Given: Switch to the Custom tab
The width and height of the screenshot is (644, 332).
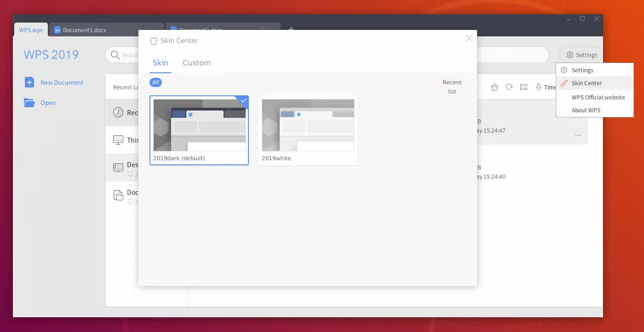Looking at the screenshot, I should pyautogui.click(x=196, y=63).
